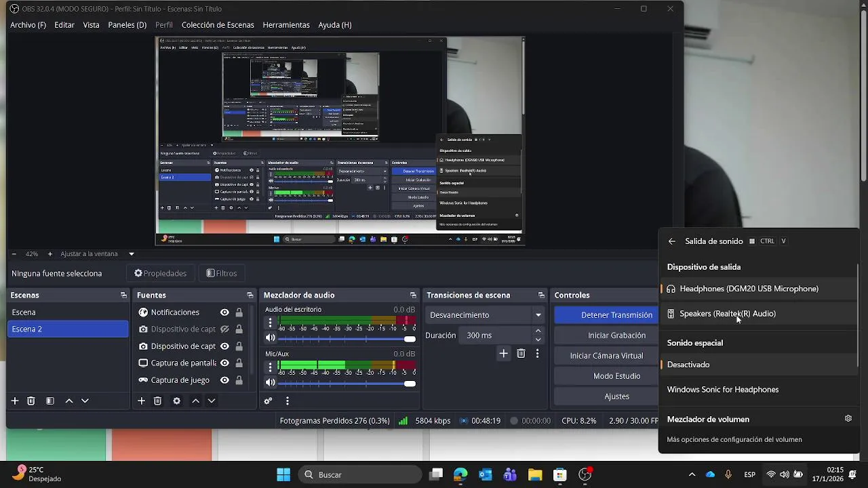Open Colección de Escenas menu
The height and width of the screenshot is (488, 868).
[x=218, y=25]
